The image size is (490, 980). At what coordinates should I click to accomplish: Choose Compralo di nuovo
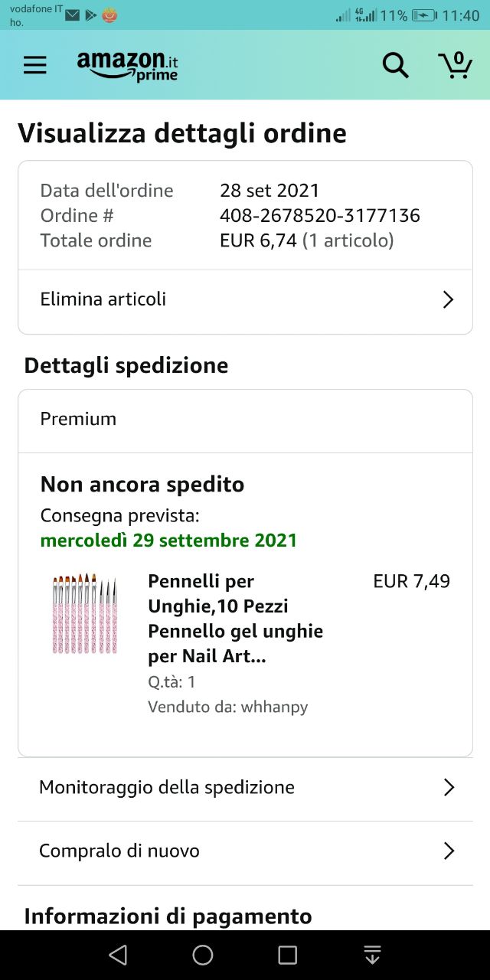119,851
